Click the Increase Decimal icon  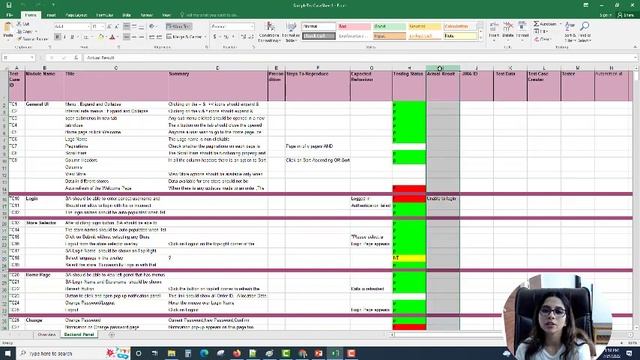coord(243,37)
